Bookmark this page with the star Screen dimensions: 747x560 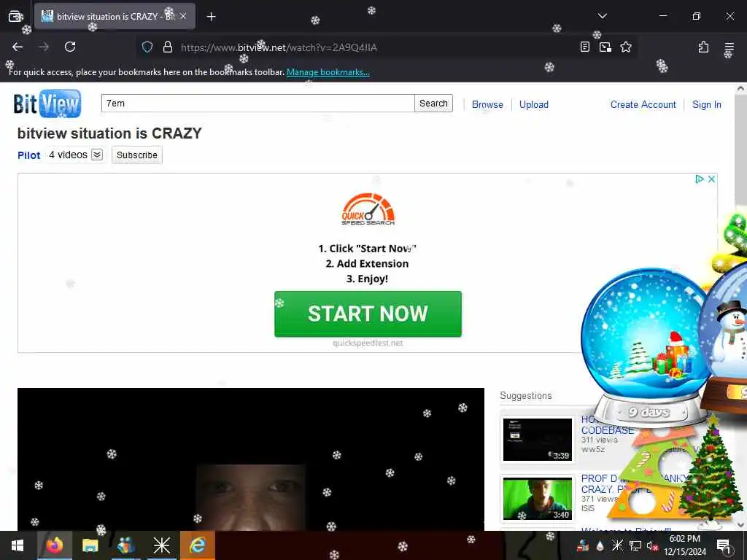pos(625,47)
